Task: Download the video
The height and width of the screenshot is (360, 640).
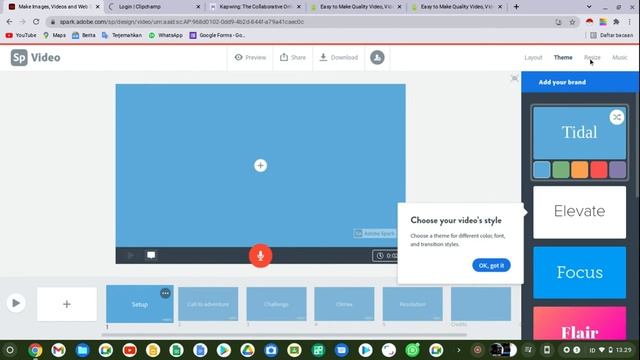Action: 339,58
